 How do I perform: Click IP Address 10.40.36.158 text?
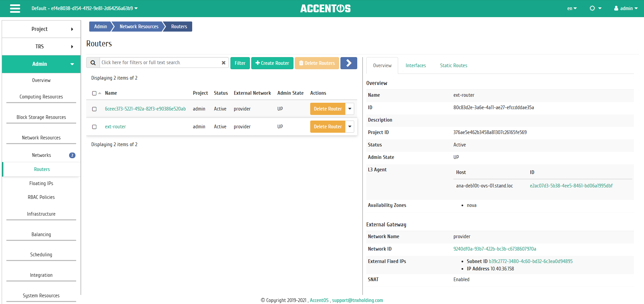pyautogui.click(x=490, y=269)
